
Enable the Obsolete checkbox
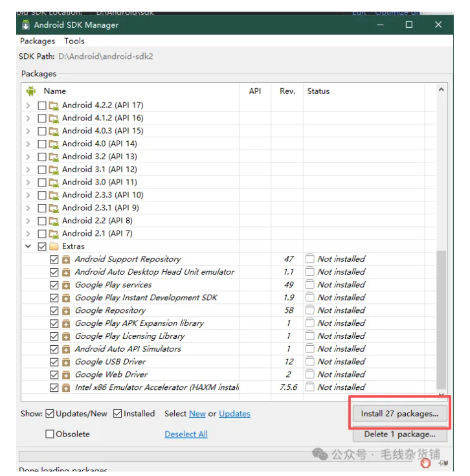pos(49,434)
